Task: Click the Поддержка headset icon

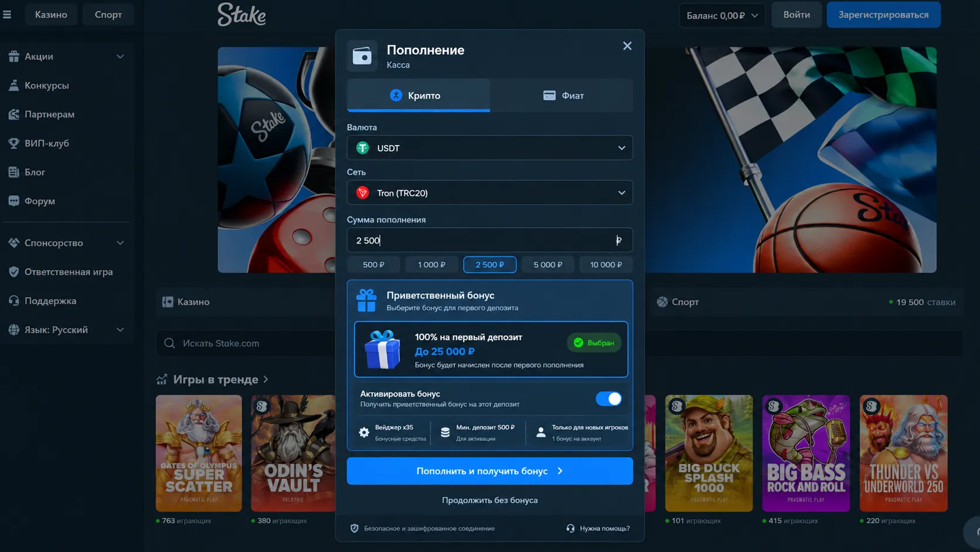Action: tap(13, 301)
